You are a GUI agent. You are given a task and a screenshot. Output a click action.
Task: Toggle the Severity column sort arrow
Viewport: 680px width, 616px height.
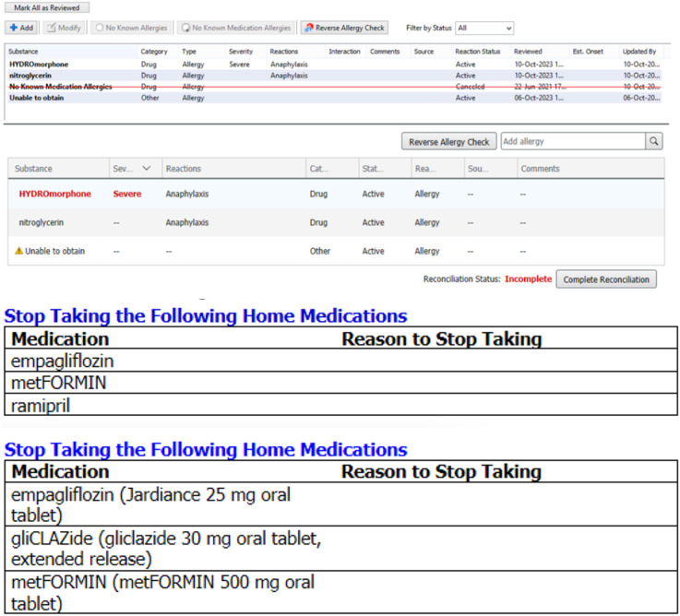(146, 169)
